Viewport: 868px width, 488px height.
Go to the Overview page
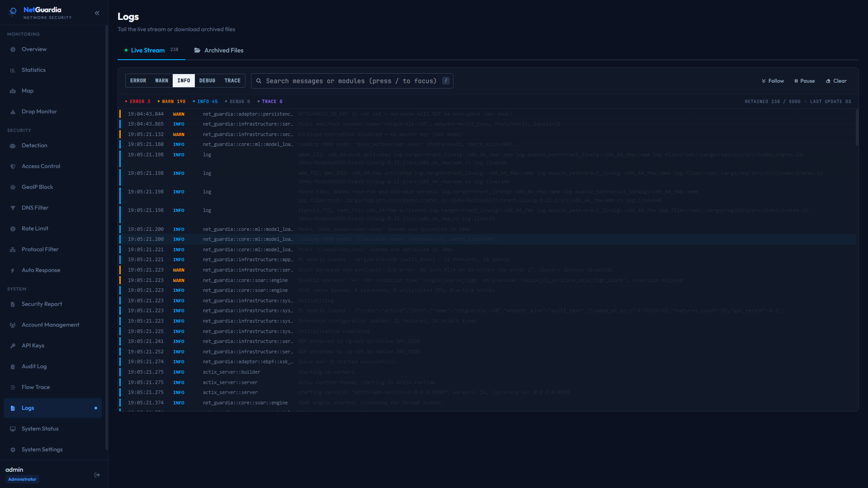point(52,49)
